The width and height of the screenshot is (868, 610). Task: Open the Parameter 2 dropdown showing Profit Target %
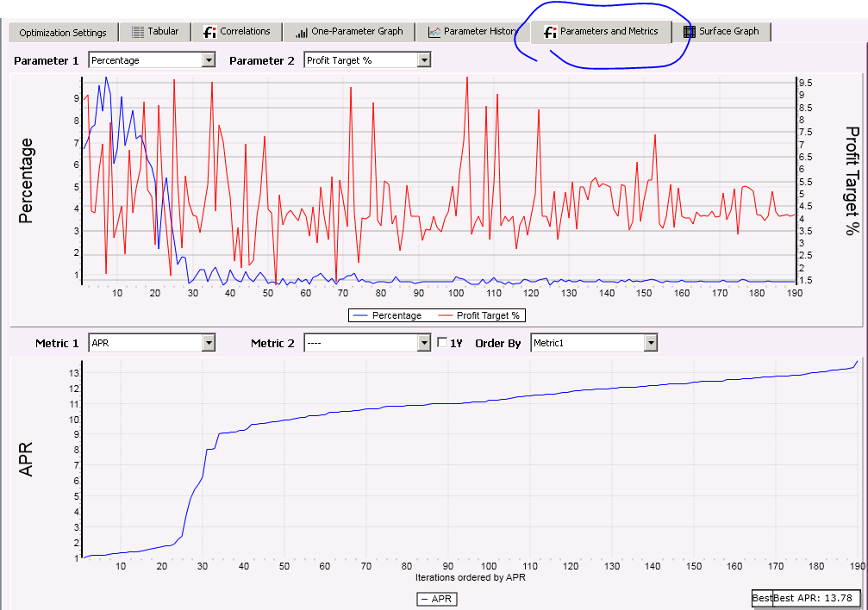(x=422, y=59)
